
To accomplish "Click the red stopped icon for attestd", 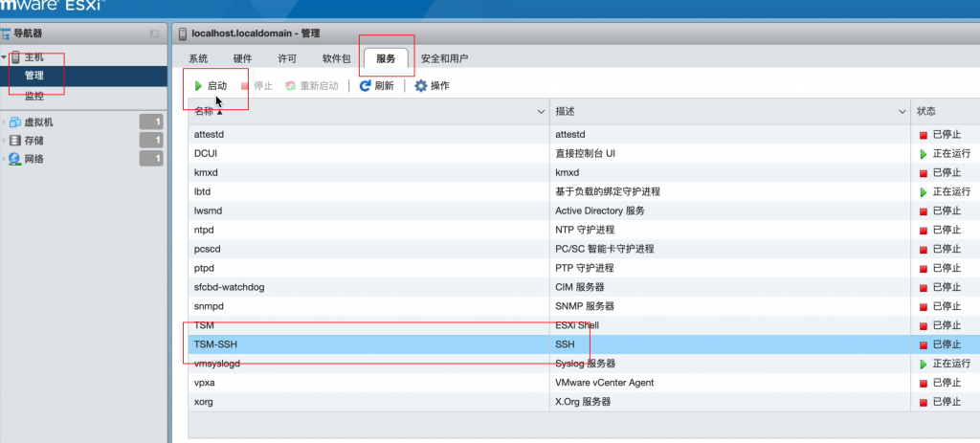I will point(924,135).
